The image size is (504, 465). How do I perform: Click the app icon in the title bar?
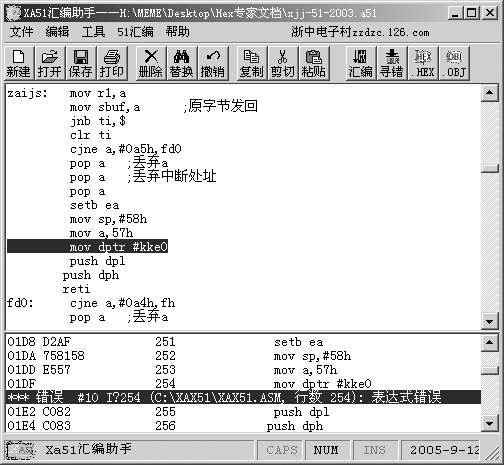click(13, 13)
